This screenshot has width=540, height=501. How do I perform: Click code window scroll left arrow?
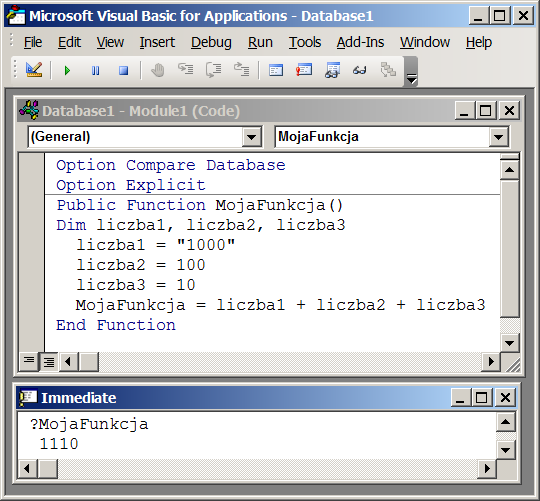pyautogui.click(x=69, y=361)
